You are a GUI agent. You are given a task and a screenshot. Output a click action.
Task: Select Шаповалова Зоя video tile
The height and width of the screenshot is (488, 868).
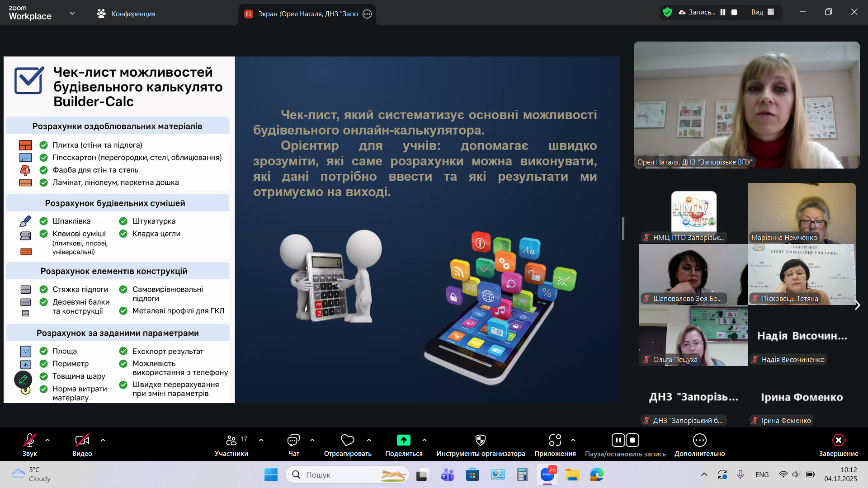pos(693,275)
